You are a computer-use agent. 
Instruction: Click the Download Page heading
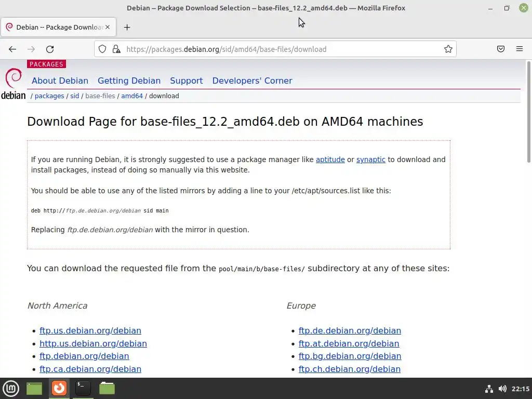(225, 122)
